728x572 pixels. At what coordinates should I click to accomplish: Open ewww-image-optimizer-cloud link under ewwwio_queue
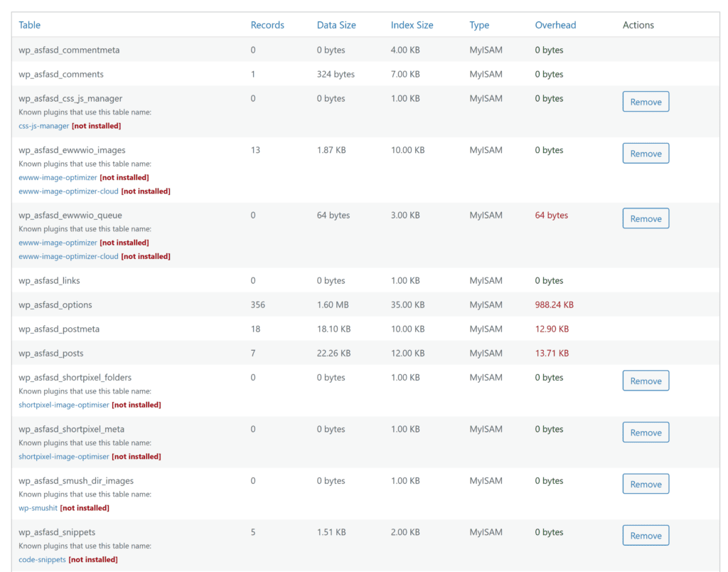[68, 256]
